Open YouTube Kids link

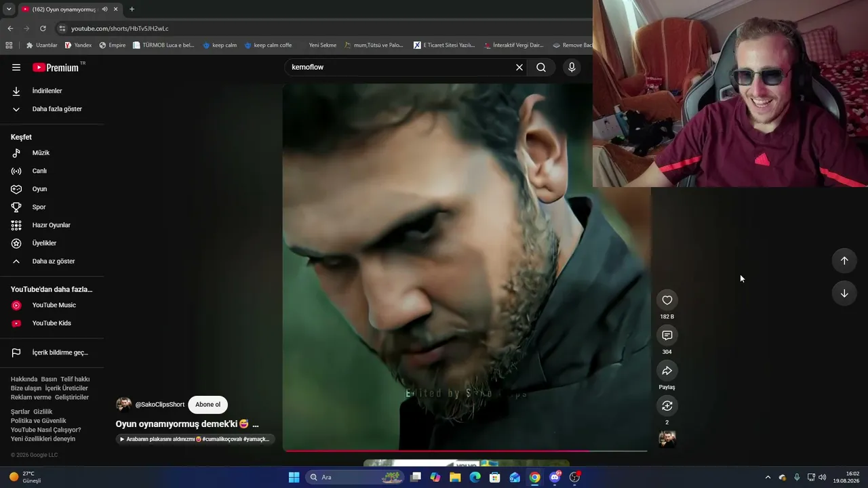pyautogui.click(x=52, y=323)
